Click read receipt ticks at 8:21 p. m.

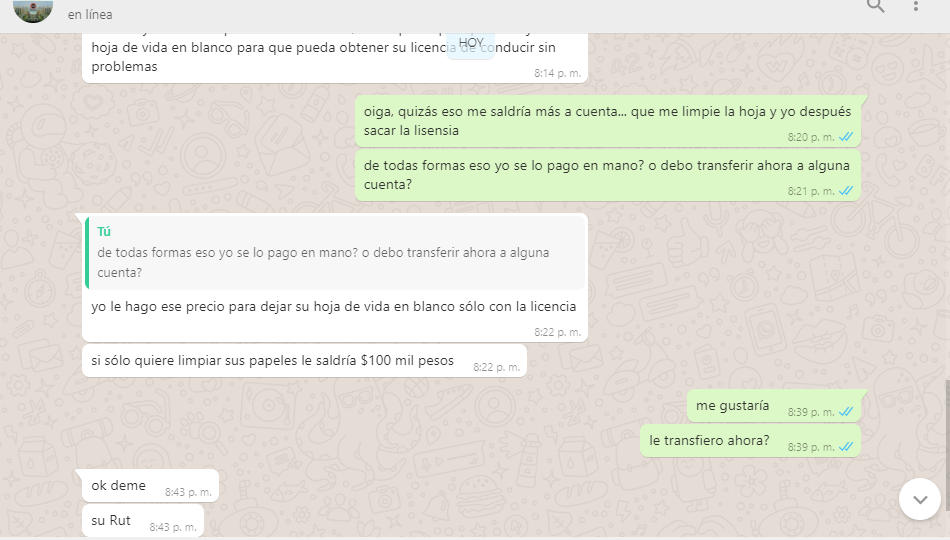[x=846, y=192]
